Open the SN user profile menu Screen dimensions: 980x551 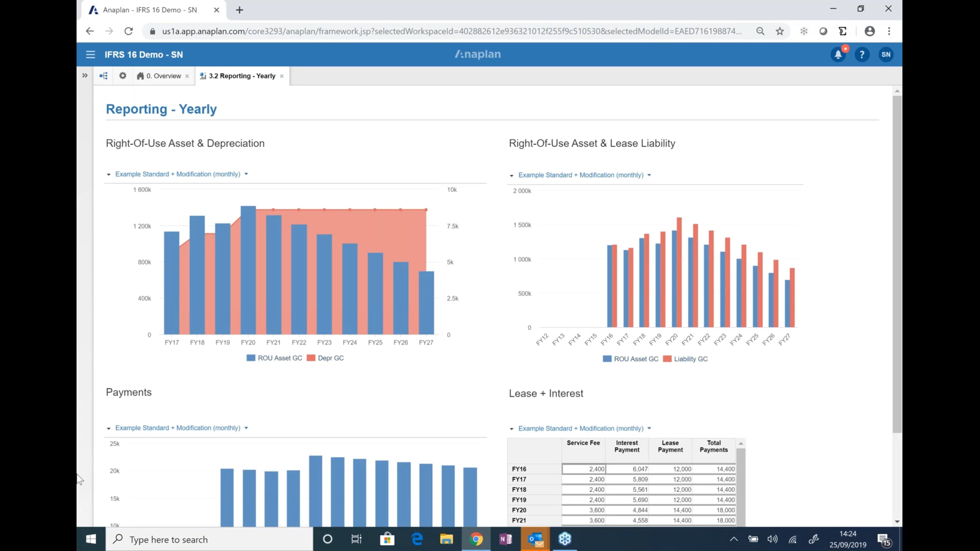pos(886,54)
